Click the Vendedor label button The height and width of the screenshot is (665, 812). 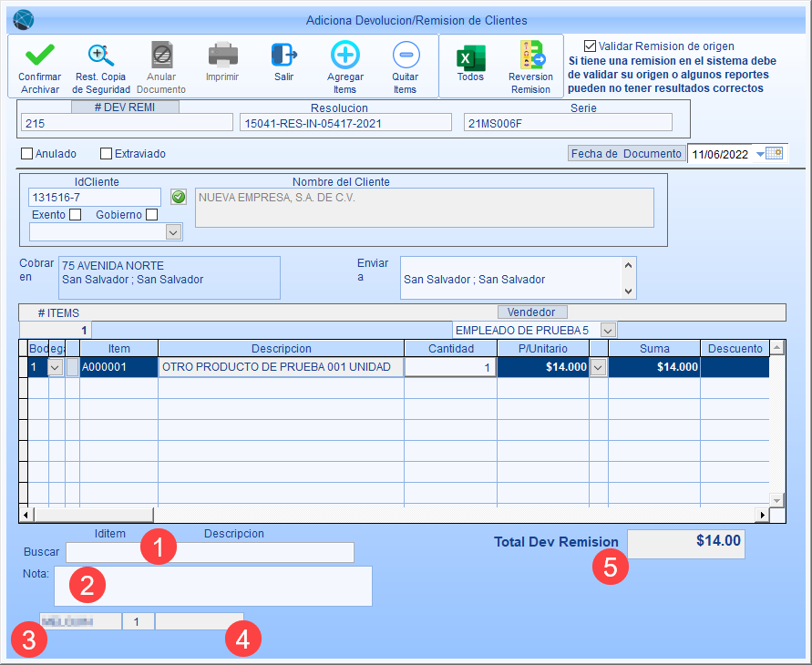(x=532, y=312)
